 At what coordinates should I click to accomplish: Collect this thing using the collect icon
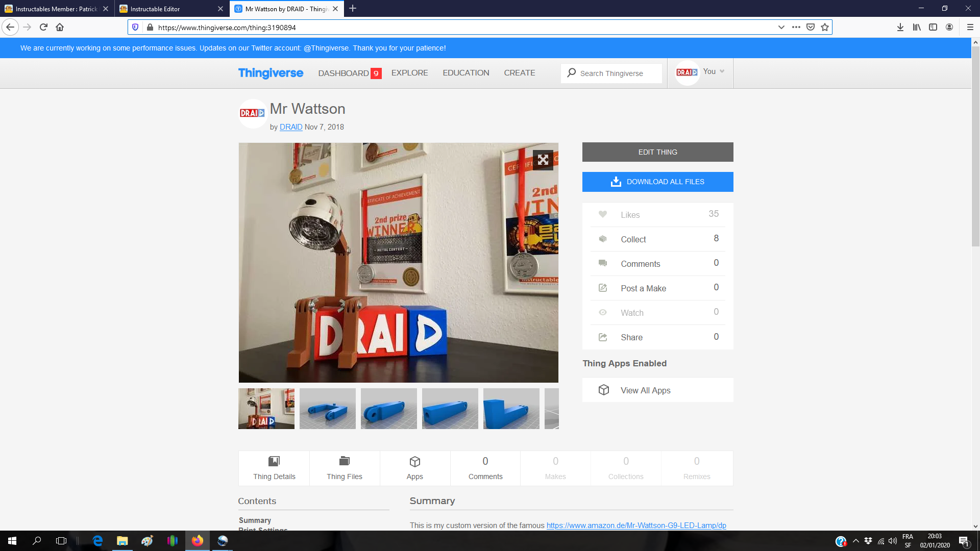pos(603,239)
